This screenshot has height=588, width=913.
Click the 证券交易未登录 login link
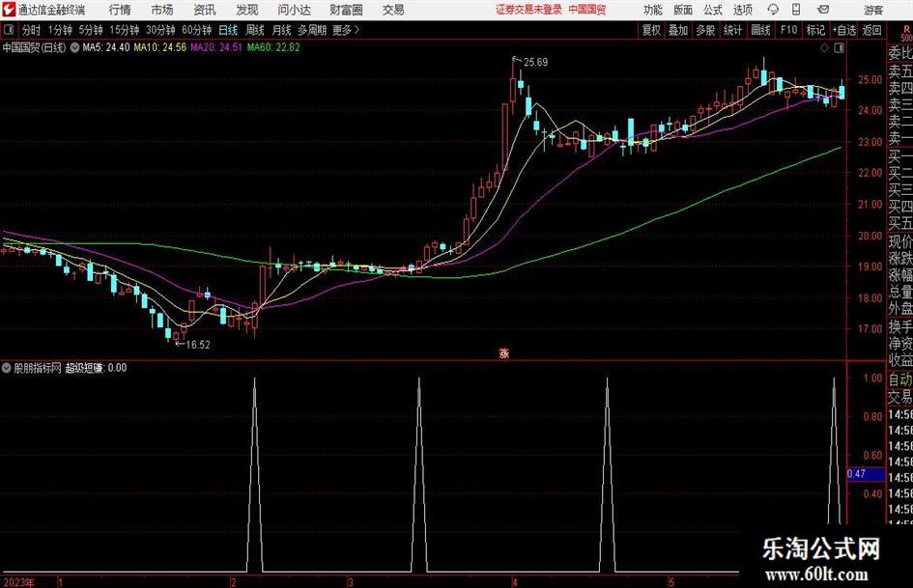528,10
